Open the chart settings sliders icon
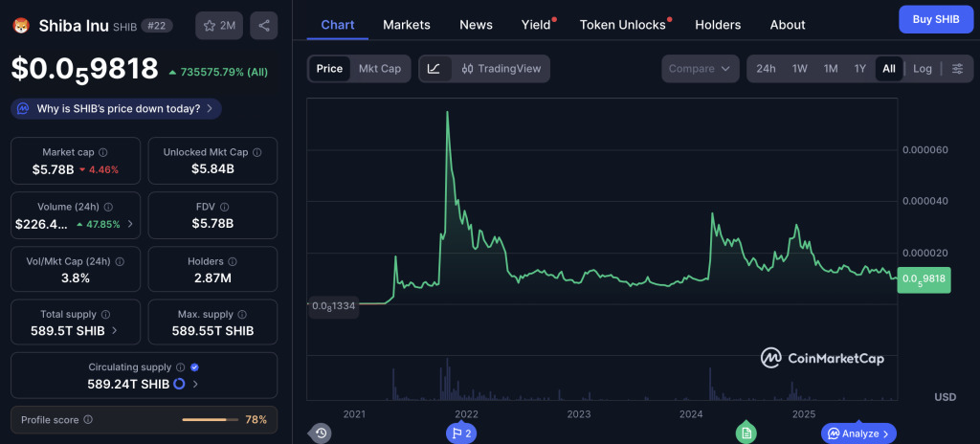 (957, 69)
